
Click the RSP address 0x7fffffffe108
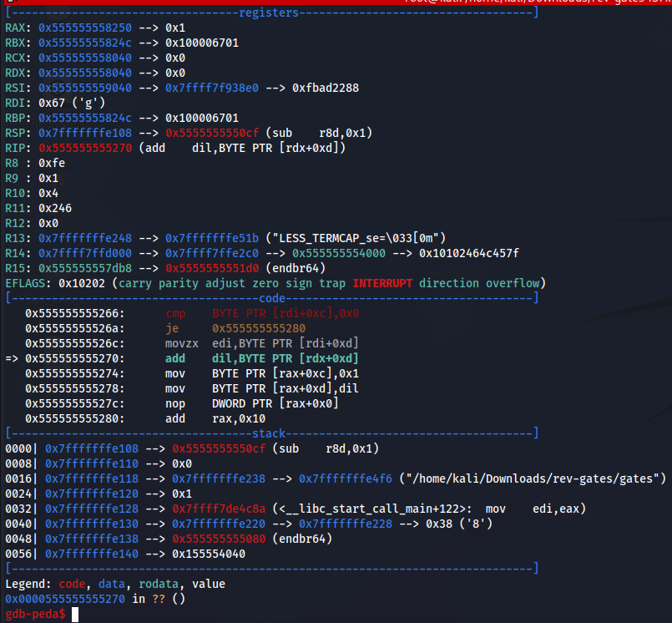click(x=85, y=133)
